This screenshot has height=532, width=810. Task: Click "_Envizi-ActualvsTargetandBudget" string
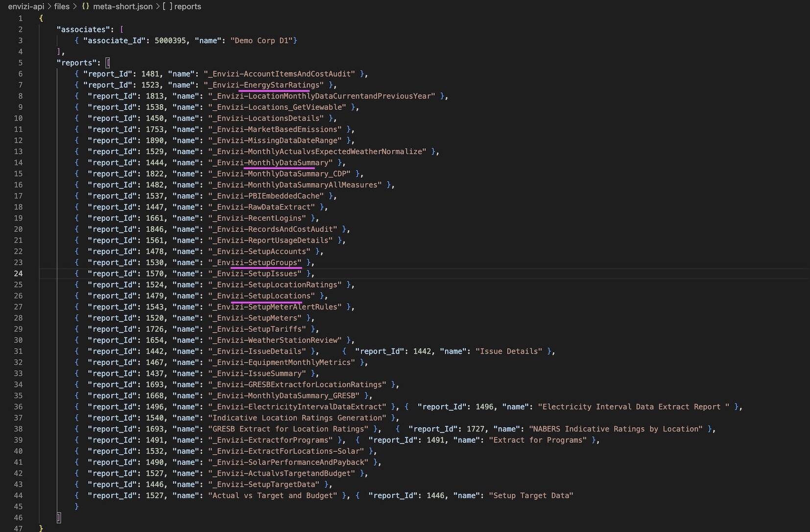pos(282,473)
